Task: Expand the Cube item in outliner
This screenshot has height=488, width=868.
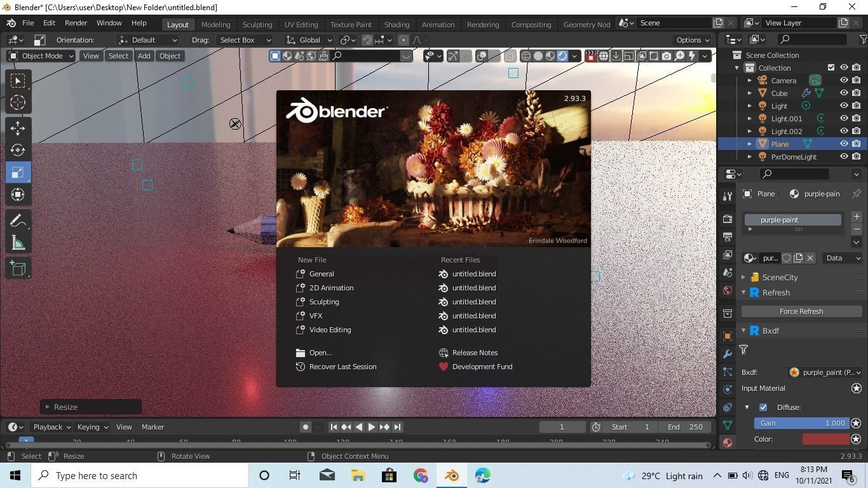Action: click(750, 93)
